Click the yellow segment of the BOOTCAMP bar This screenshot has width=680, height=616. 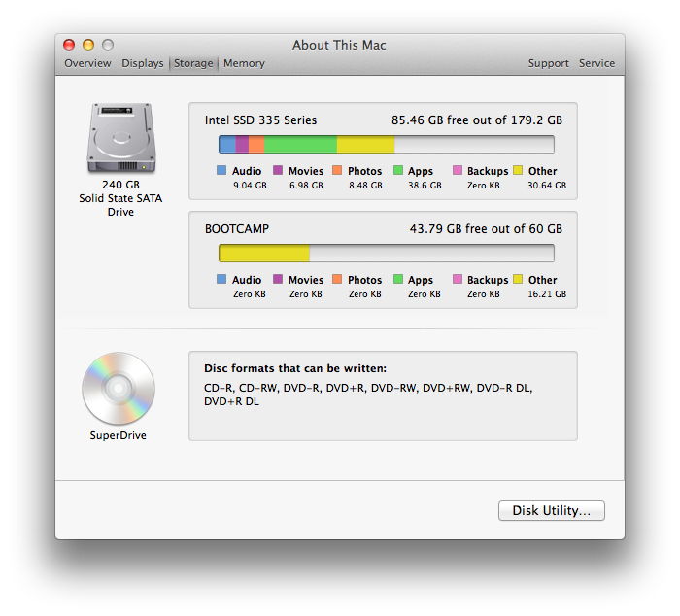point(264,253)
